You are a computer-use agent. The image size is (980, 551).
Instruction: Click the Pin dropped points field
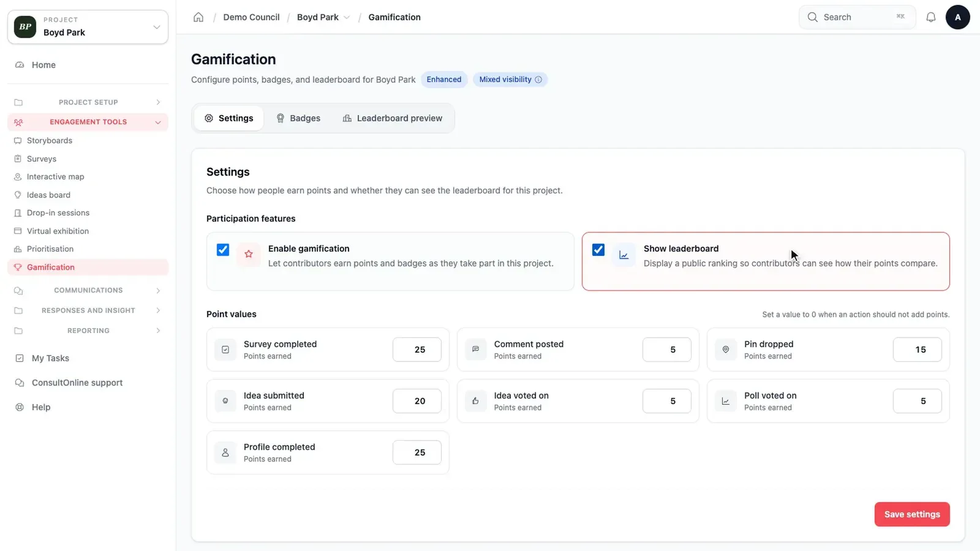coord(918,350)
